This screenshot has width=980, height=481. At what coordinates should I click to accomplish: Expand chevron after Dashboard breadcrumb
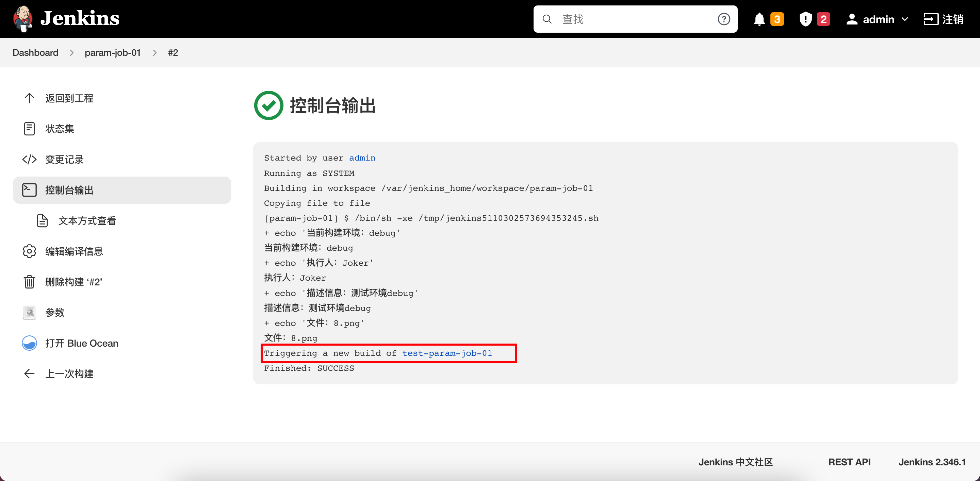[x=71, y=53]
